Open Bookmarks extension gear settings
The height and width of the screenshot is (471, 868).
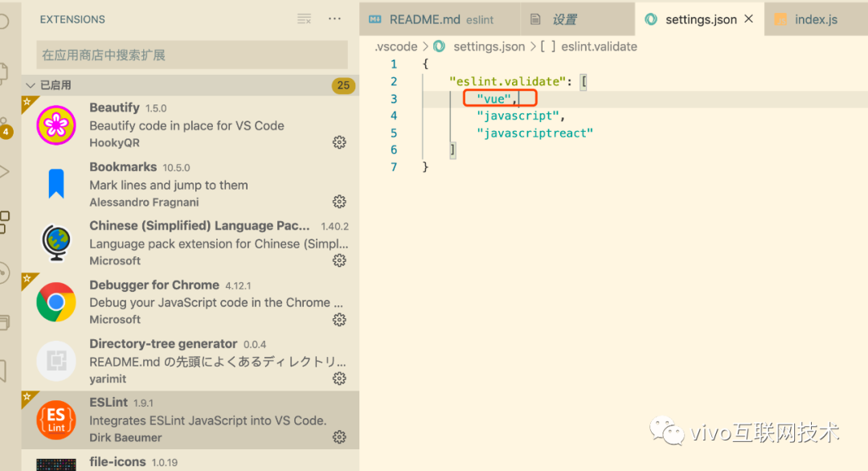(339, 202)
